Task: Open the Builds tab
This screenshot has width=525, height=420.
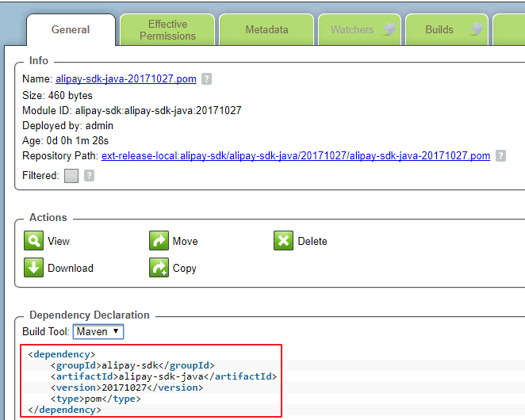Action: 446,30
